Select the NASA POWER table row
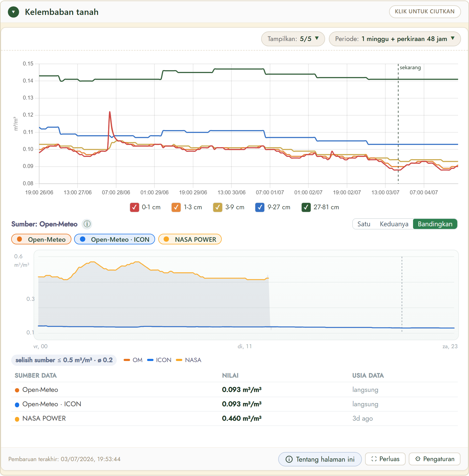 [234, 418]
